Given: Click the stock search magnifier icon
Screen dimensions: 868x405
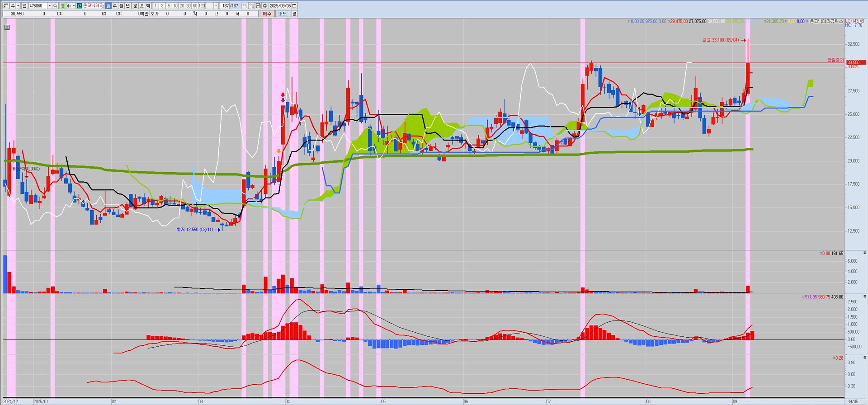Looking at the screenshot, I should click(55, 6).
